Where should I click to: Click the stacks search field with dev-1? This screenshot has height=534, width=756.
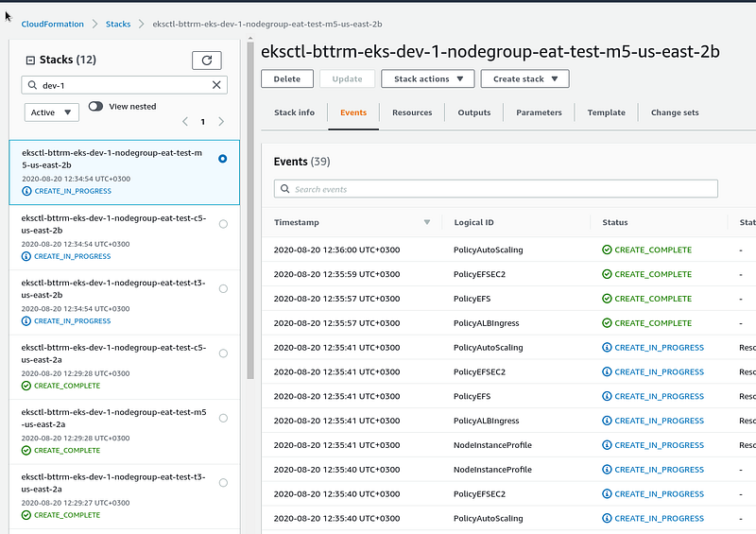coord(125,85)
